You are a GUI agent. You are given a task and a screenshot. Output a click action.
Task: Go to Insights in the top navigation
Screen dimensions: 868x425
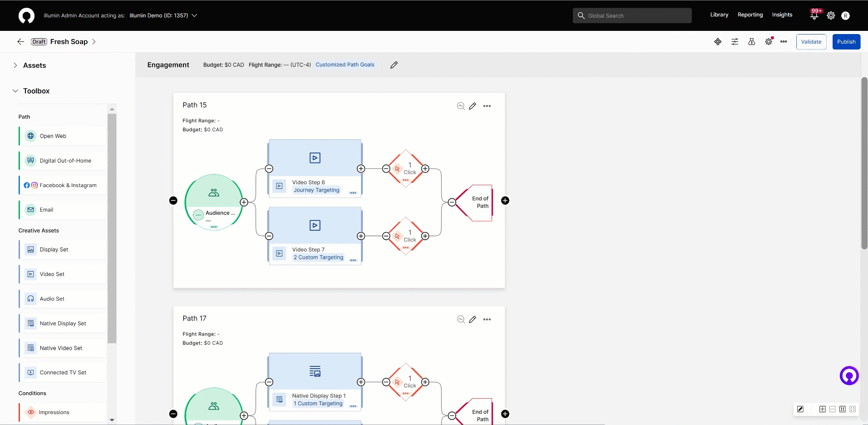click(782, 15)
